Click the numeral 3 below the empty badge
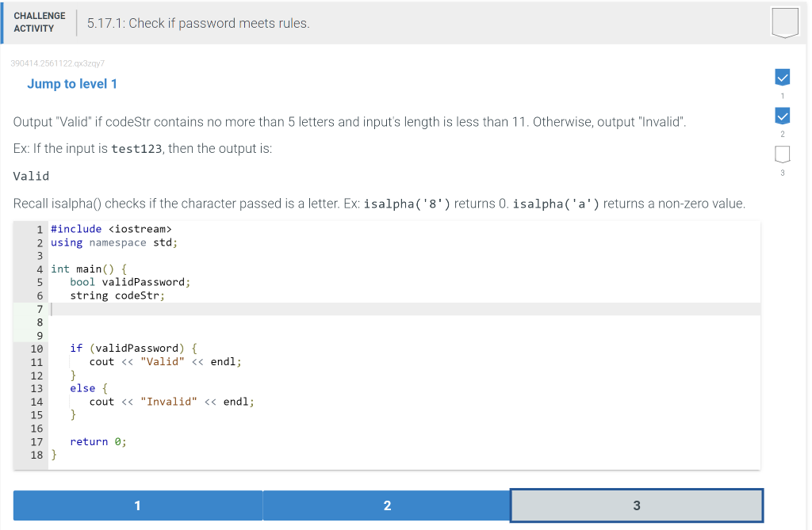This screenshot has height=530, width=812. 783,173
